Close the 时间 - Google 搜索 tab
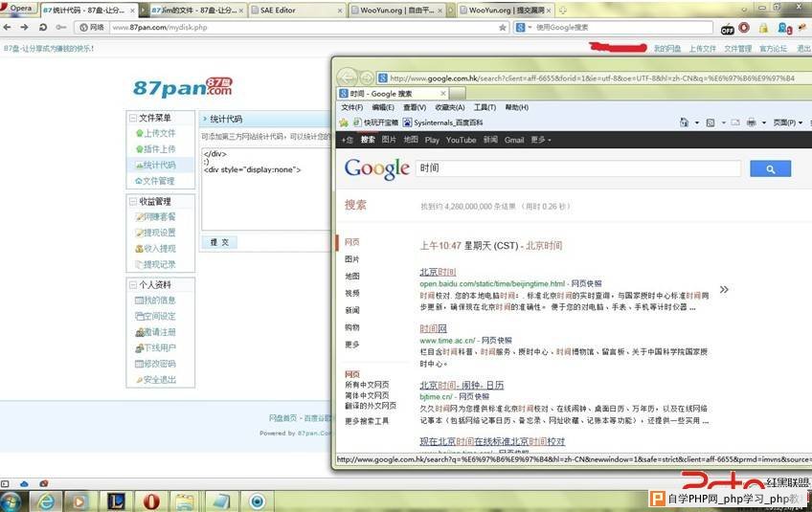This screenshot has height=512, width=812. [443, 93]
